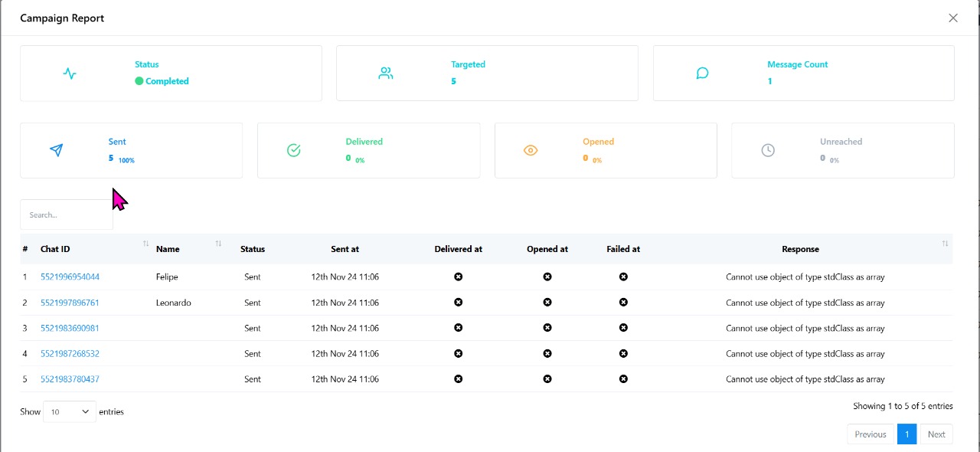Sort table by Response column
The width and height of the screenshot is (980, 452).
tap(945, 244)
